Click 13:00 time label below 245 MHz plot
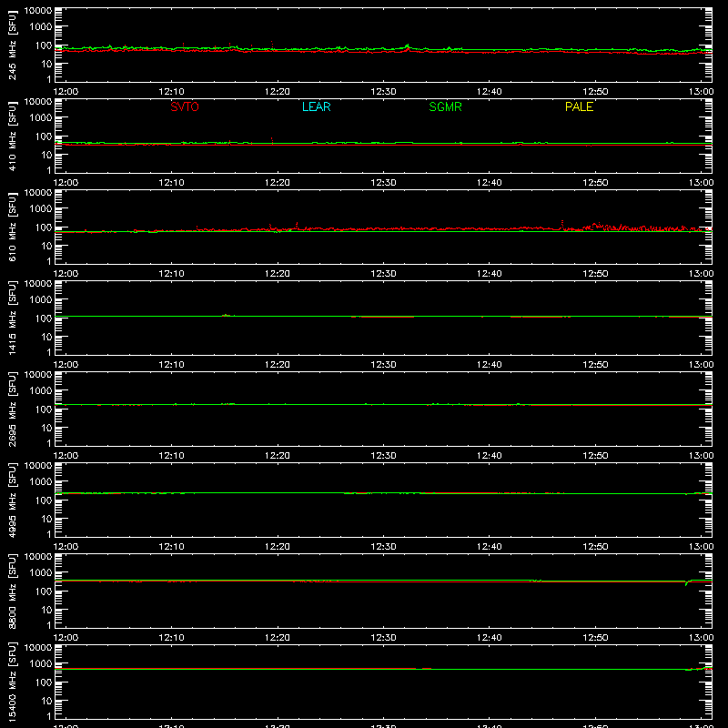Image resolution: width=728 pixels, height=728 pixels. (701, 92)
